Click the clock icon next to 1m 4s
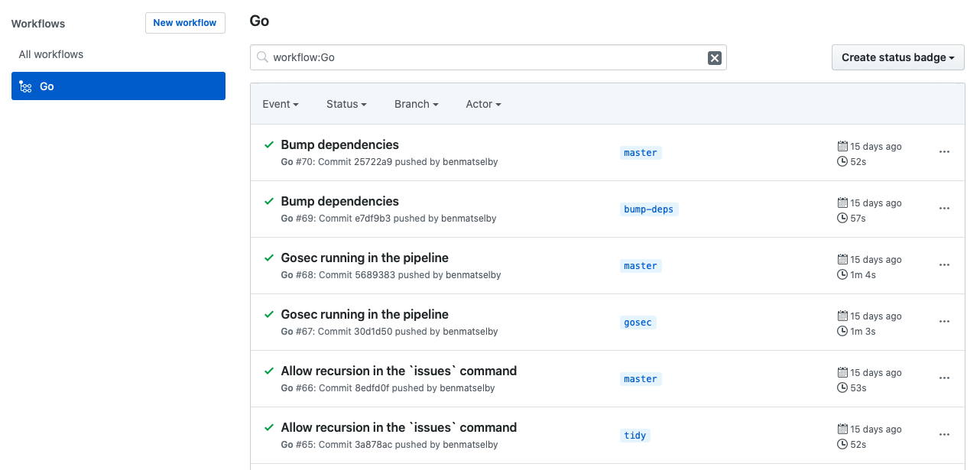 (841, 274)
